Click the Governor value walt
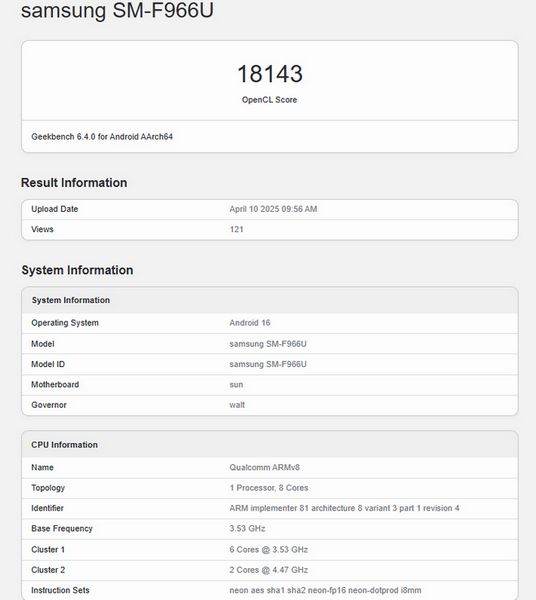 (237, 405)
